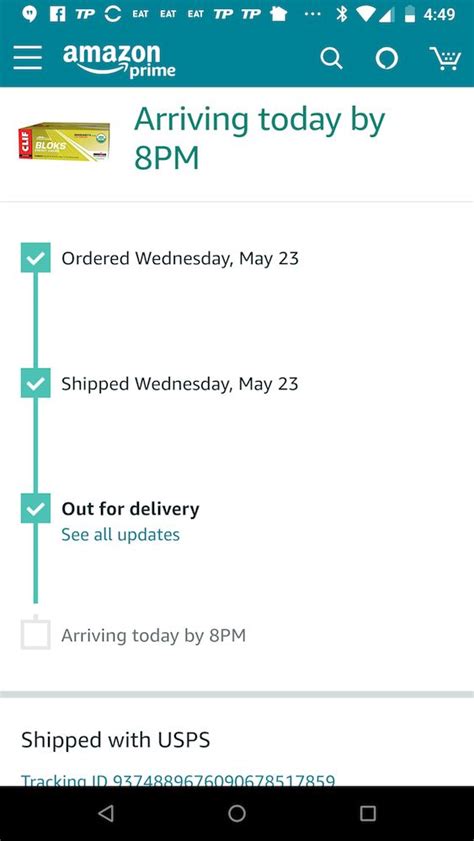Tap the Android home circle button
The width and height of the screenshot is (474, 841).
click(236, 813)
